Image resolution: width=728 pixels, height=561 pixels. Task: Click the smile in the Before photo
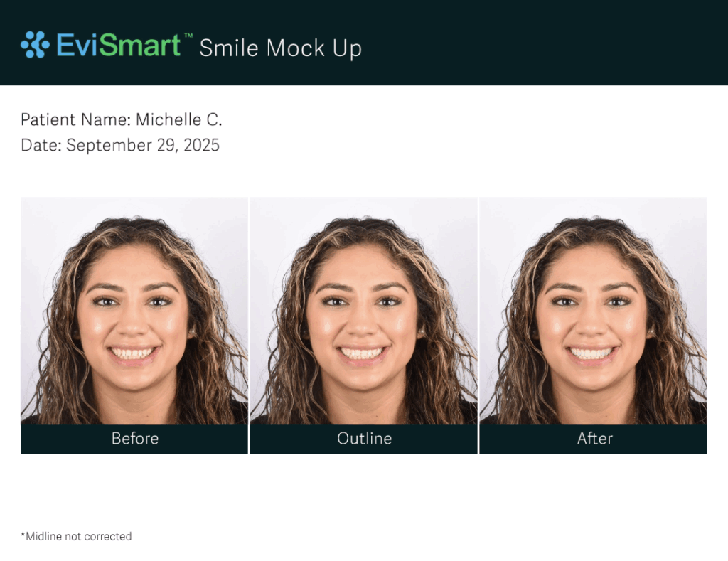(133, 354)
